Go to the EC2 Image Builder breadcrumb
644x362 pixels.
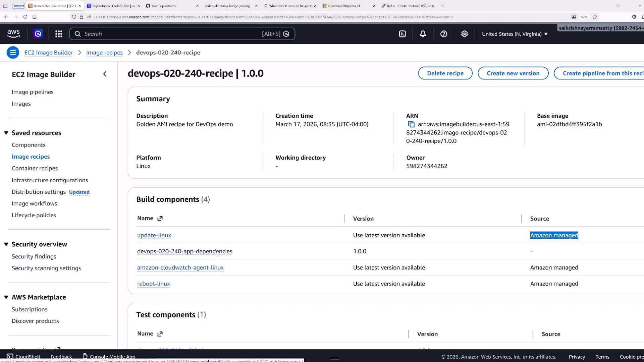point(48,53)
